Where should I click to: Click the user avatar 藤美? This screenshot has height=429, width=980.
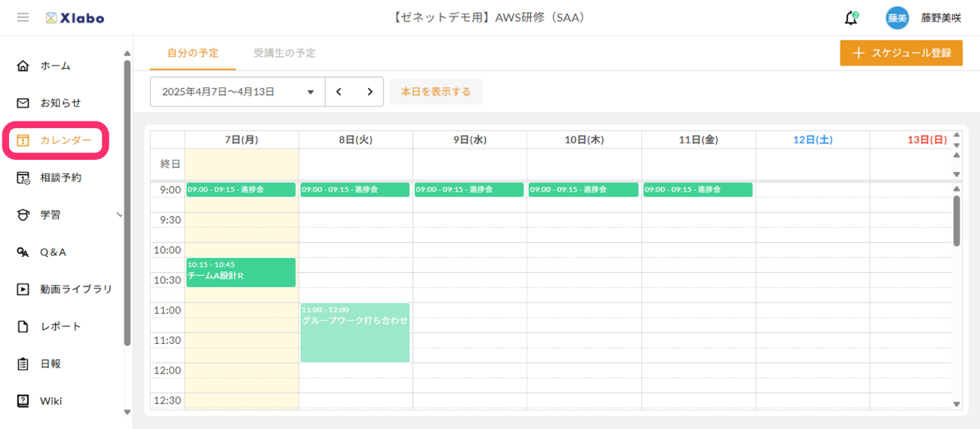click(897, 18)
